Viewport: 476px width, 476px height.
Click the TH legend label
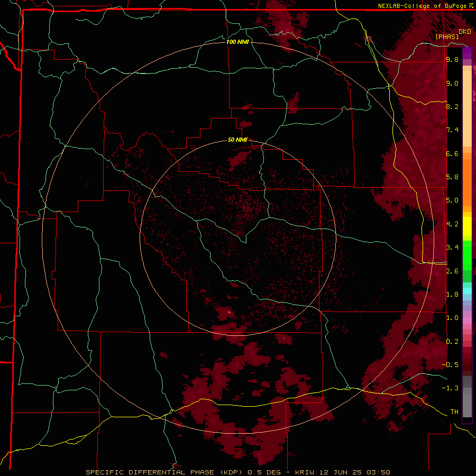[x=454, y=412]
